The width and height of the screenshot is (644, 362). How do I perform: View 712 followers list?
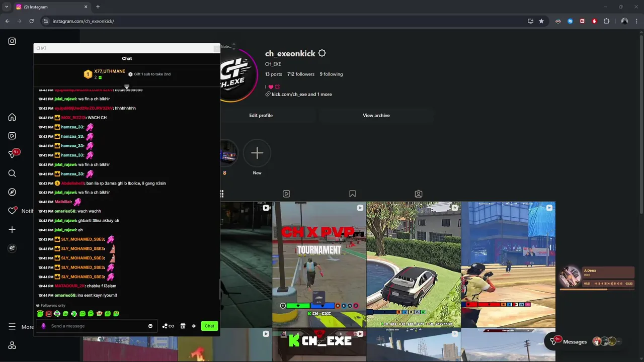301,74
